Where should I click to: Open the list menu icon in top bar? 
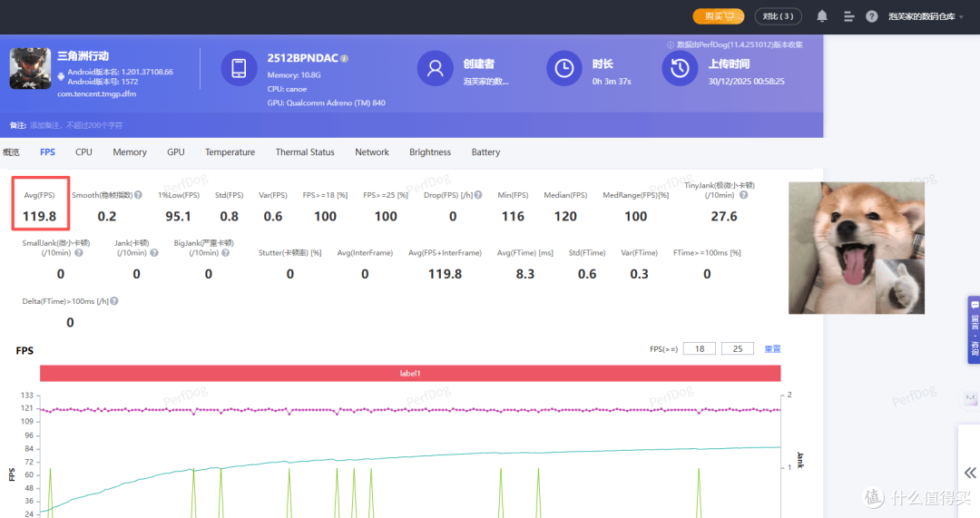tap(848, 16)
